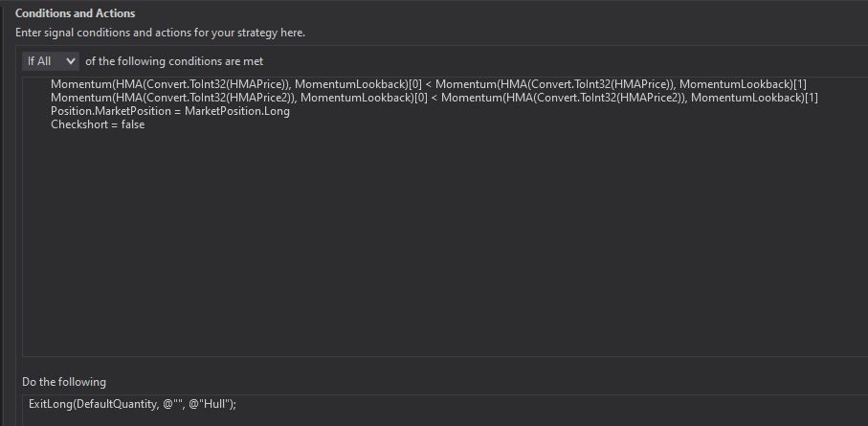The image size is (868, 426).
Task: Click the "[1]" index ending HMAPrice2 condition
Action: [811, 98]
